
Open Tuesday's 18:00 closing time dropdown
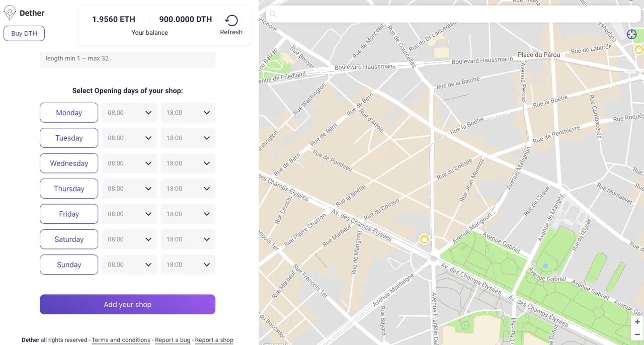(188, 138)
